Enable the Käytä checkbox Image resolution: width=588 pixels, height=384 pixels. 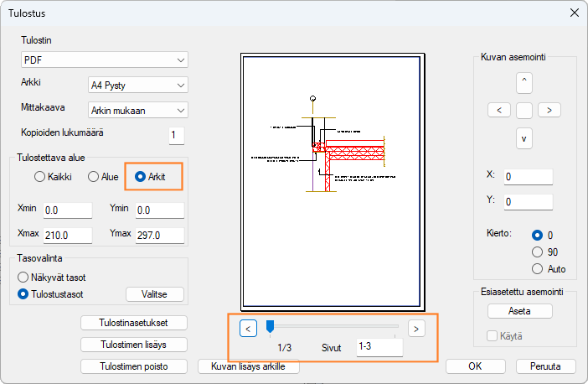(493, 336)
